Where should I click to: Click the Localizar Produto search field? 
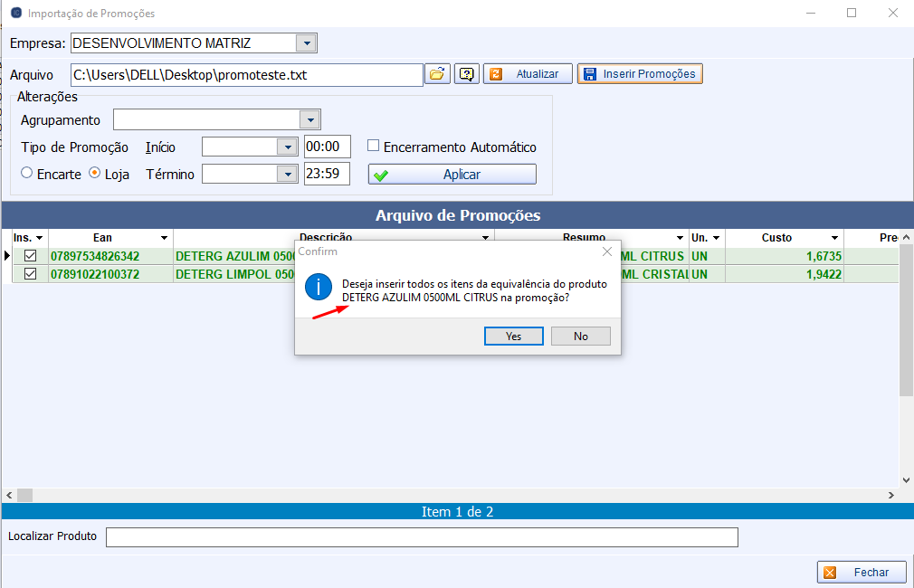click(x=422, y=537)
